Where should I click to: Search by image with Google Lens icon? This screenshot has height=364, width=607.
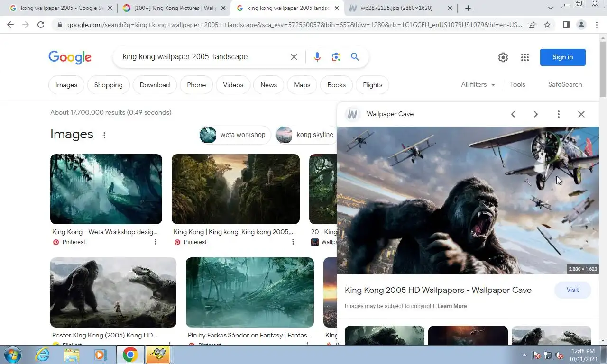[x=336, y=57]
